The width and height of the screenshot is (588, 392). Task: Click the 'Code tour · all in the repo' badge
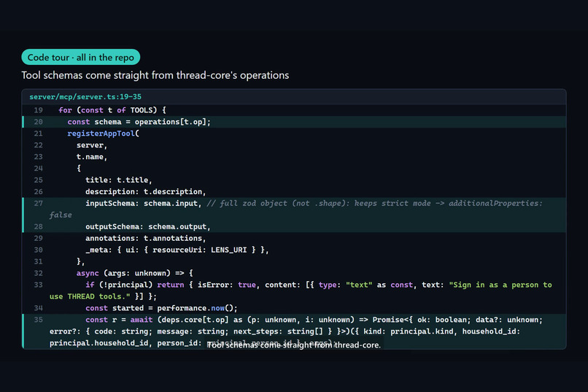coord(81,57)
